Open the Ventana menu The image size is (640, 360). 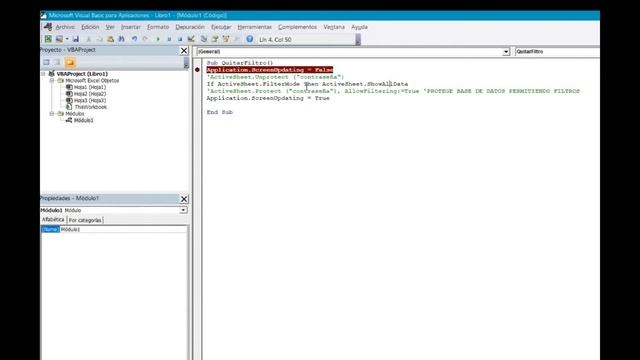tap(334, 27)
